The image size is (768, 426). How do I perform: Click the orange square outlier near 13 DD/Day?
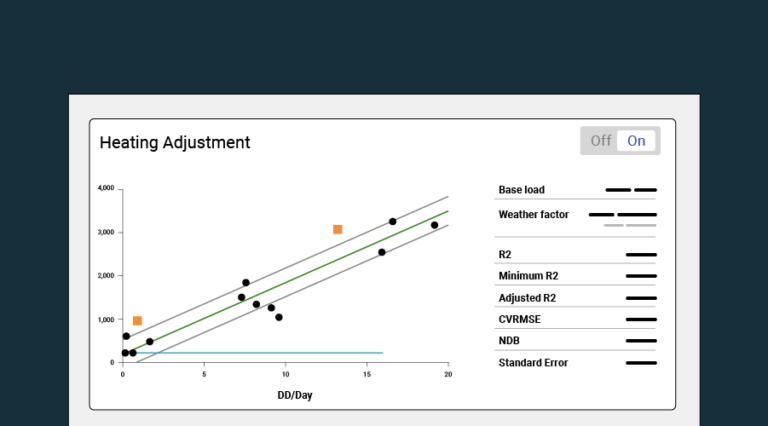338,230
